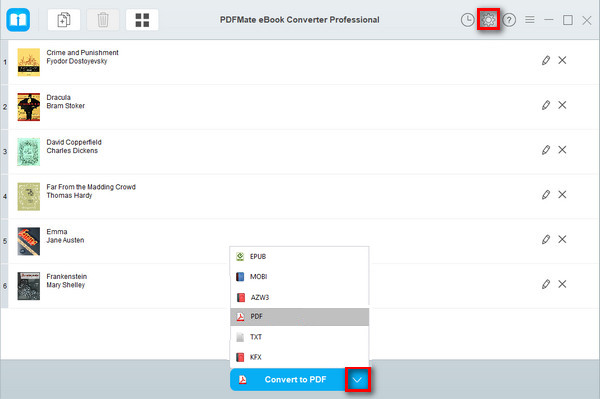
Task: Choose TXT output format
Action: [299, 337]
